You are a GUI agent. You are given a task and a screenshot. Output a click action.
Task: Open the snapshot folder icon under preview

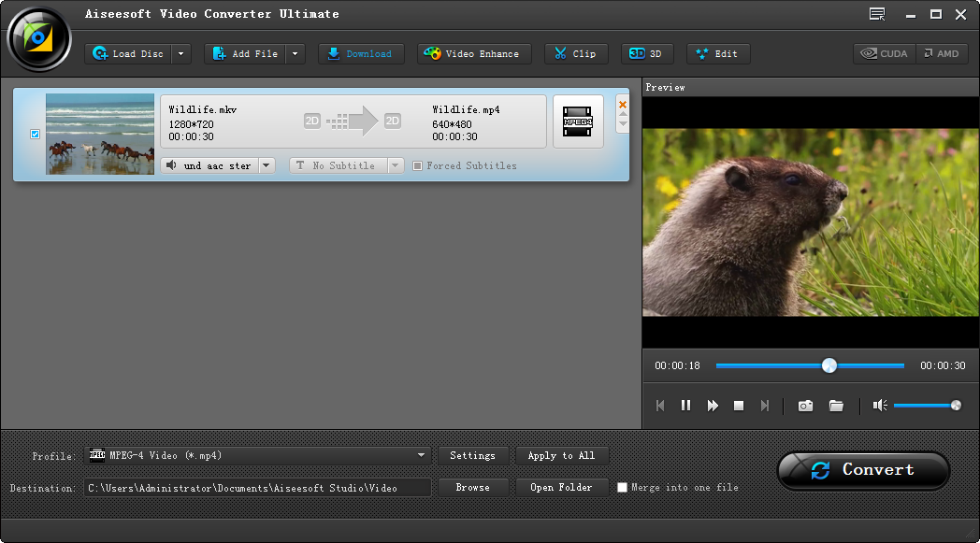coord(836,406)
